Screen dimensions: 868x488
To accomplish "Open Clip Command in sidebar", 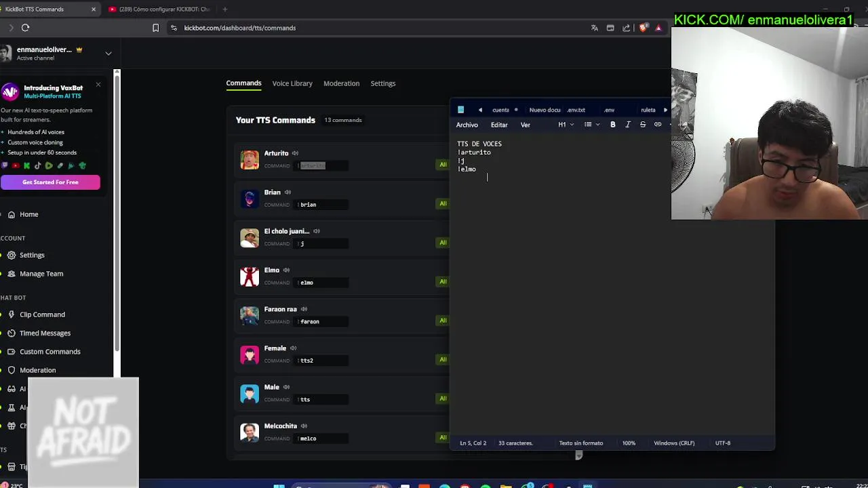I will [x=42, y=314].
